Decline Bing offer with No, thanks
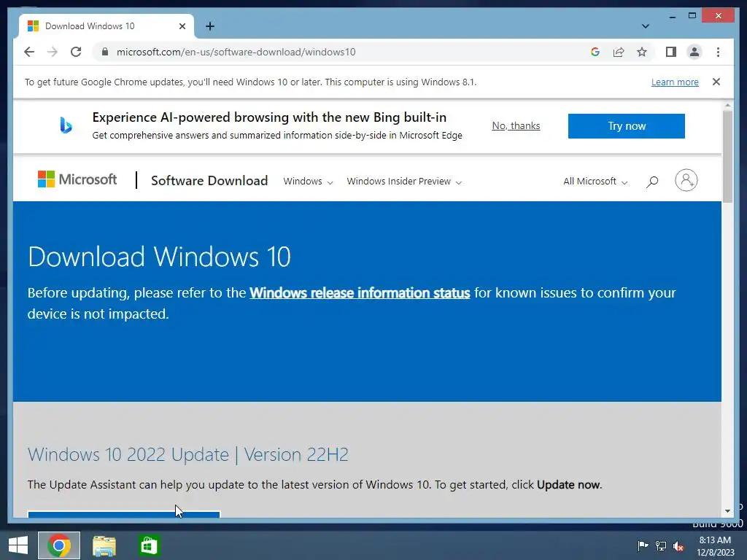The image size is (747, 560). click(x=516, y=125)
